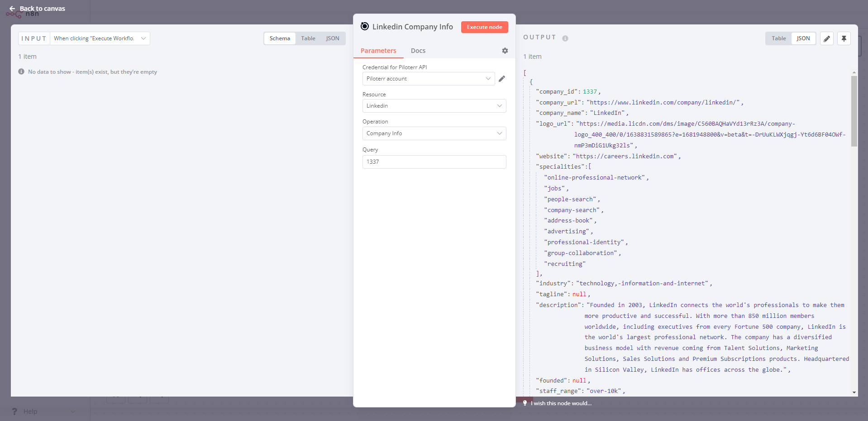Click the industry value in JSON
The image size is (868, 421).
tap(642, 284)
